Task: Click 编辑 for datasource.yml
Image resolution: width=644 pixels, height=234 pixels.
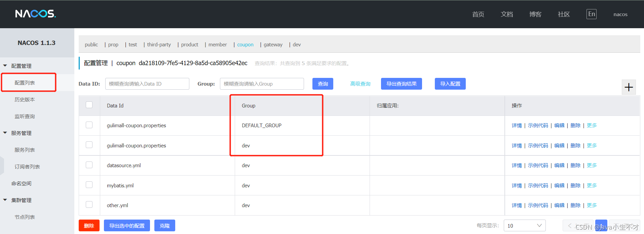Action: click(x=559, y=166)
